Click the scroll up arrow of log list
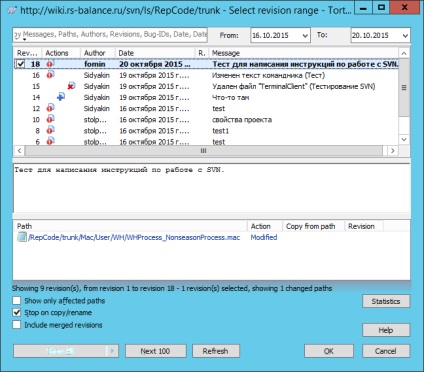424x372 pixels. pos(404,53)
